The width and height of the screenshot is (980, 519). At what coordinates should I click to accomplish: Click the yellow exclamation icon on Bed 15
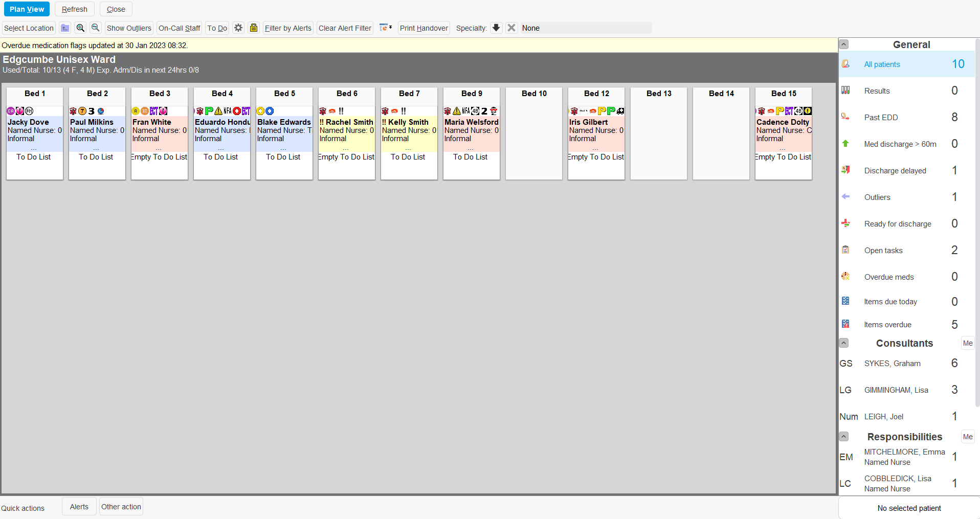[x=808, y=111]
